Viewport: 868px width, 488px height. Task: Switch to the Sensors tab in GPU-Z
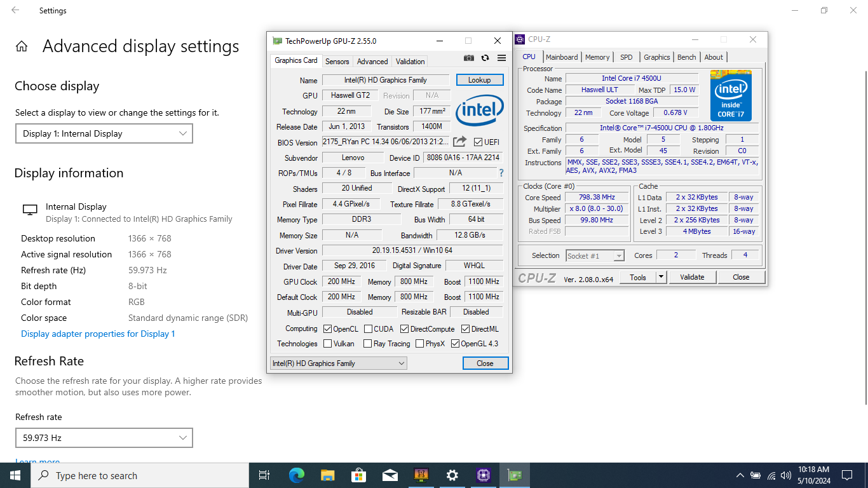pyautogui.click(x=337, y=61)
